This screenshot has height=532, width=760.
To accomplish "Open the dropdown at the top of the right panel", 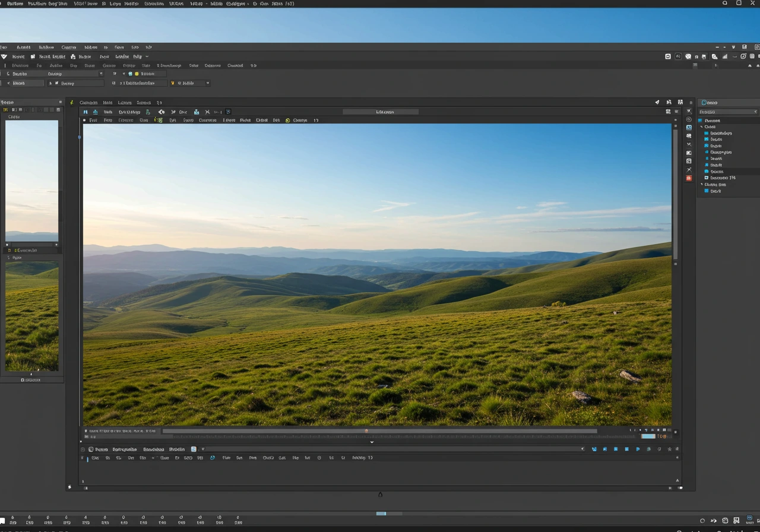I will tap(728, 112).
